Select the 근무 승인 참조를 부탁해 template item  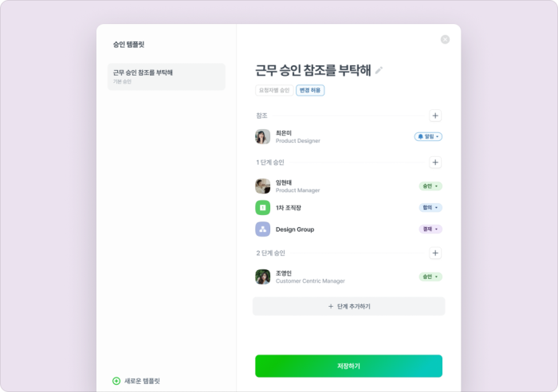(166, 76)
